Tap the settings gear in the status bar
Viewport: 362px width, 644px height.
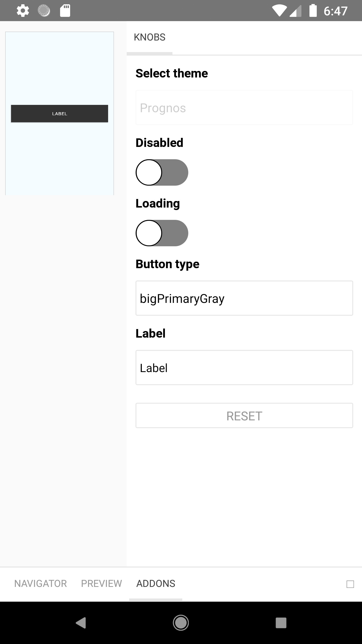(x=23, y=10)
